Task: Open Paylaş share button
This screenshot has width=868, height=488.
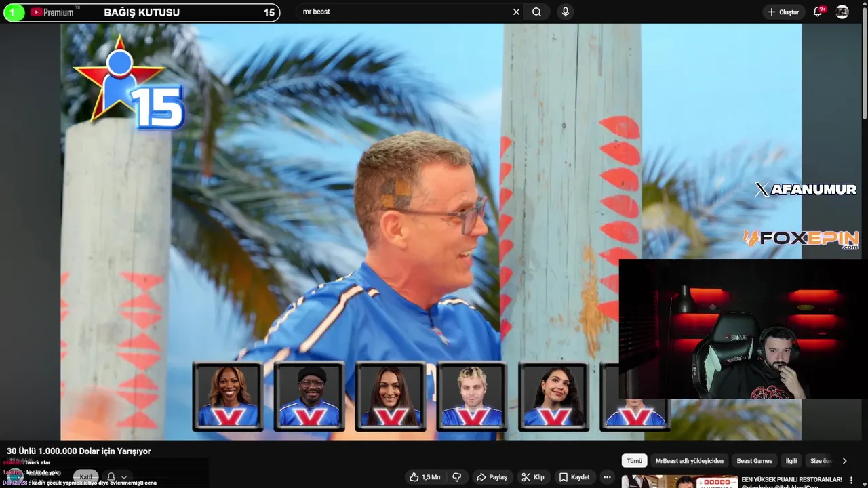Action: [x=492, y=477]
